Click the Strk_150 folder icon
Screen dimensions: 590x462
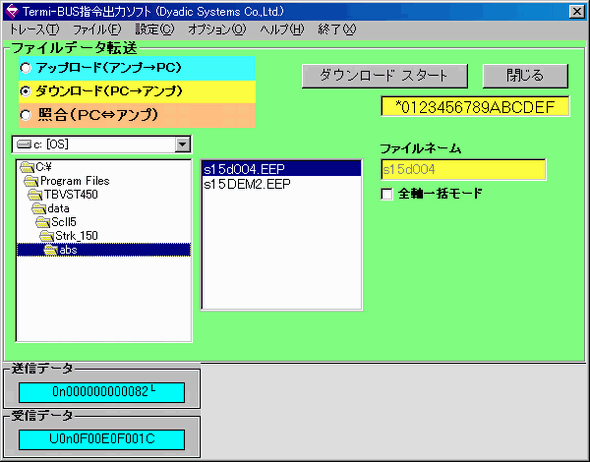46,236
